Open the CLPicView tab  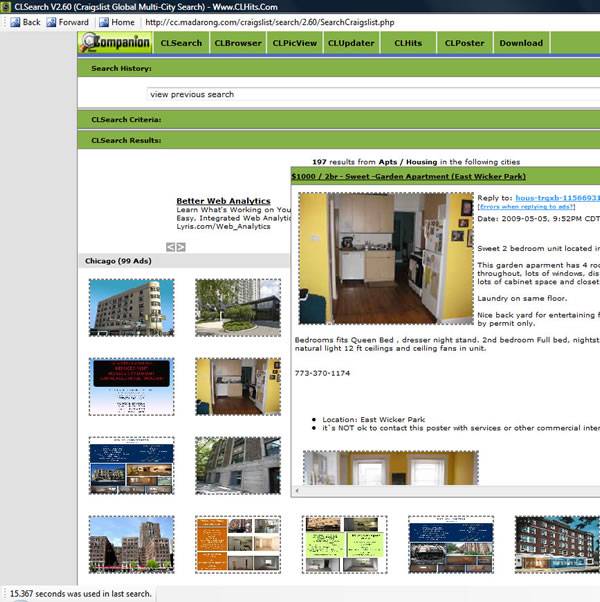coord(295,43)
